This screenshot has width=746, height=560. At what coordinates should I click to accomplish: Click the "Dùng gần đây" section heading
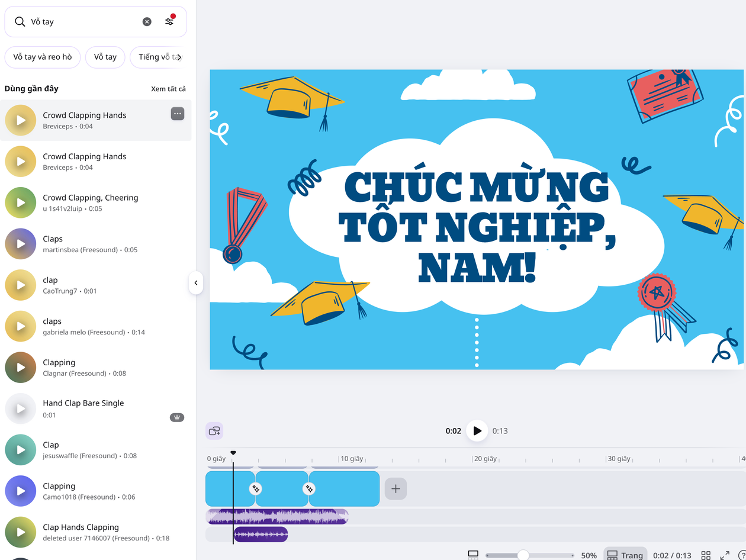31,89
